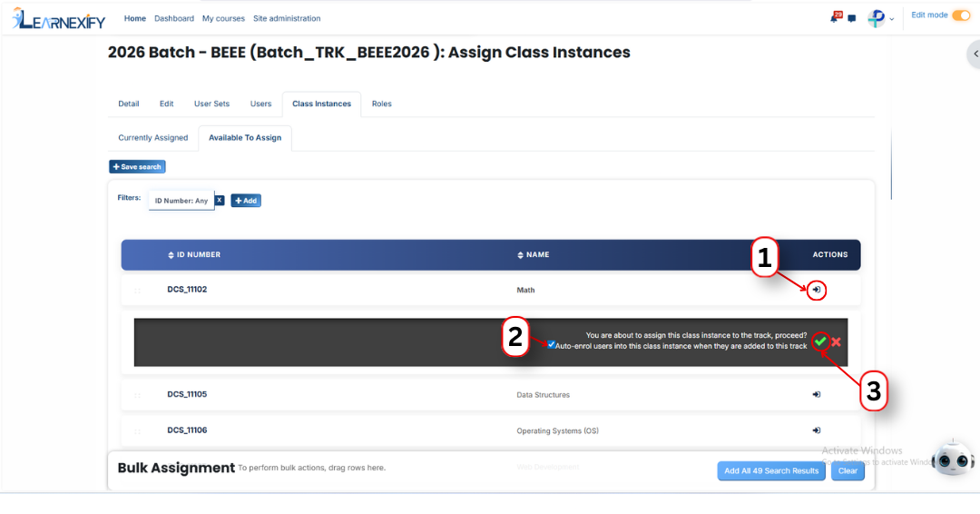Open the user profile avatar menu
980x514 pixels.
tap(877, 19)
